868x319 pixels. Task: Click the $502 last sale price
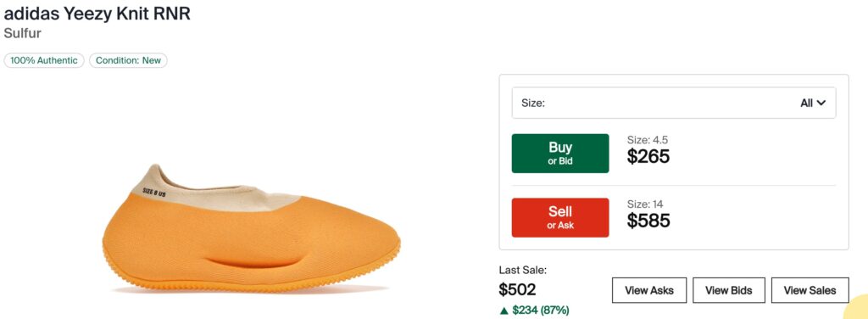[518, 289]
